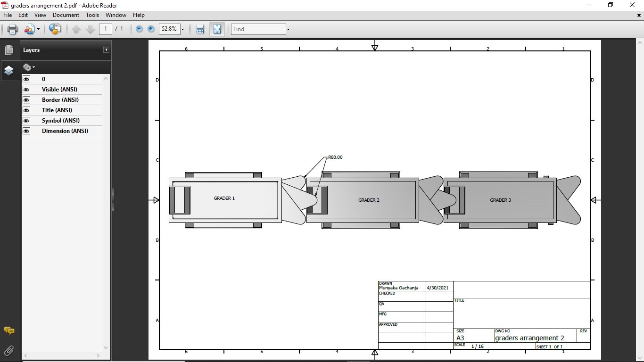
Task: Click the zoom in plus icon
Action: point(151,29)
